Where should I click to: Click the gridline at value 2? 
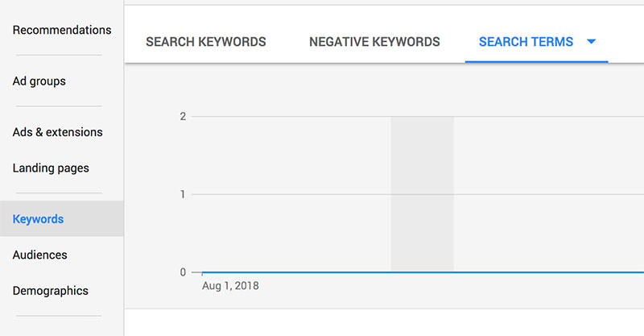pyautogui.click(x=417, y=116)
